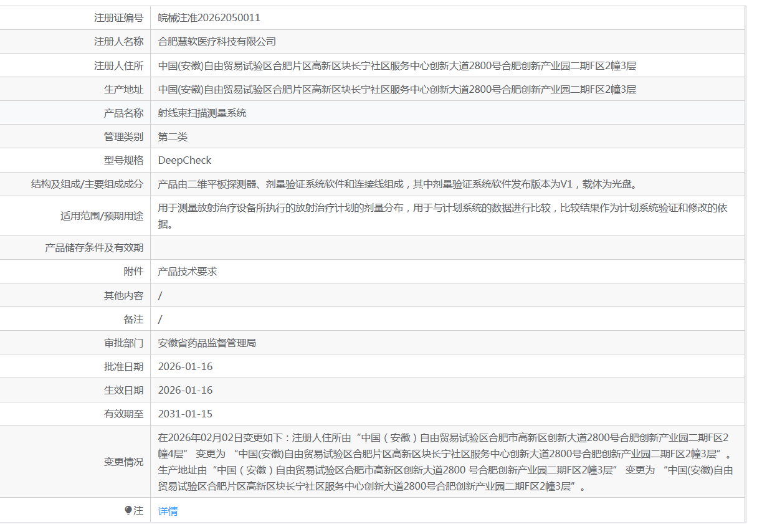
Task: Click the 变更情况 row label
Action: tap(123, 462)
